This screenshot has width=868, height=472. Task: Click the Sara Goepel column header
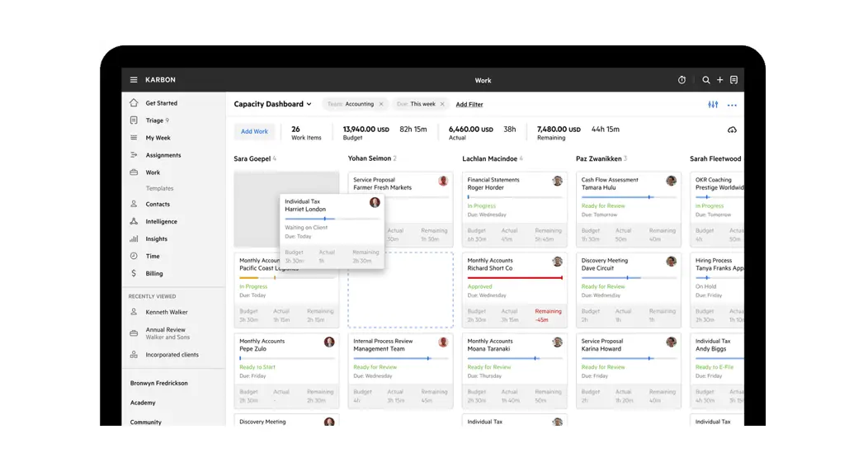click(252, 158)
